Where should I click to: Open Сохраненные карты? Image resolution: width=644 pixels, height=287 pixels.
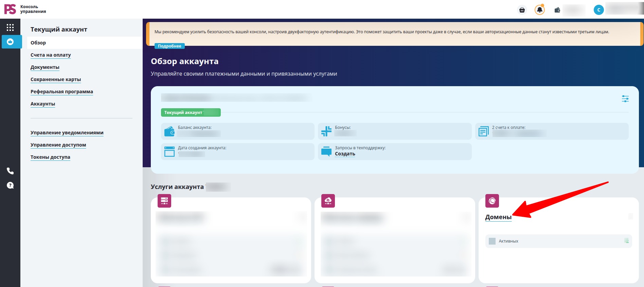click(56, 79)
